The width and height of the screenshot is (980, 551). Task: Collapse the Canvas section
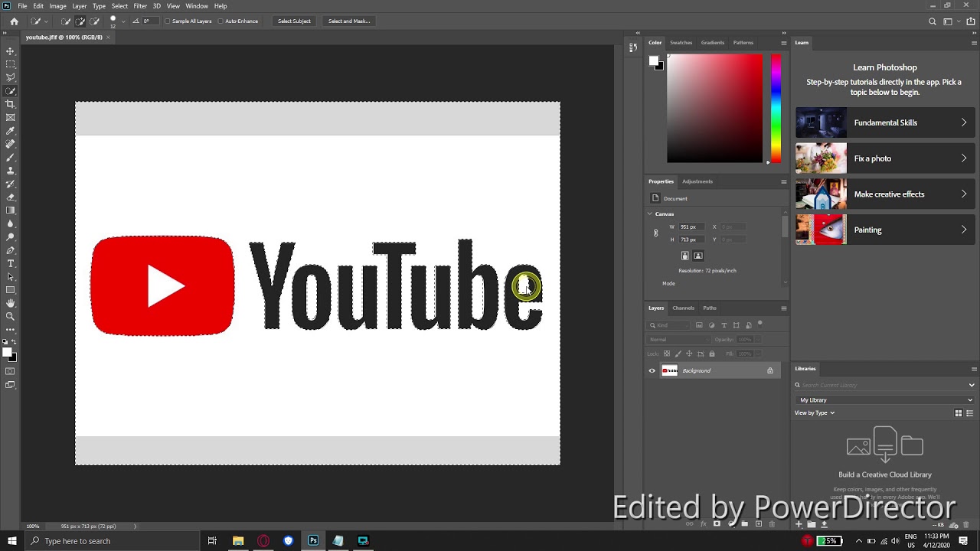(x=650, y=214)
